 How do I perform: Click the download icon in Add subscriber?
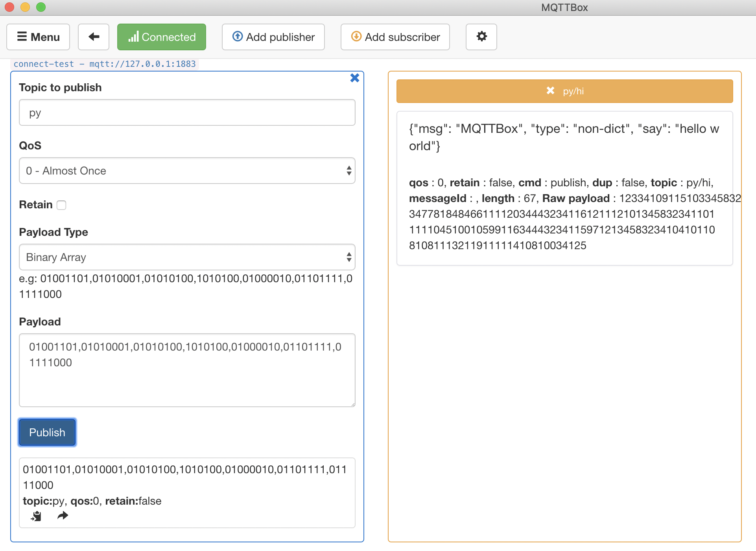(x=356, y=37)
